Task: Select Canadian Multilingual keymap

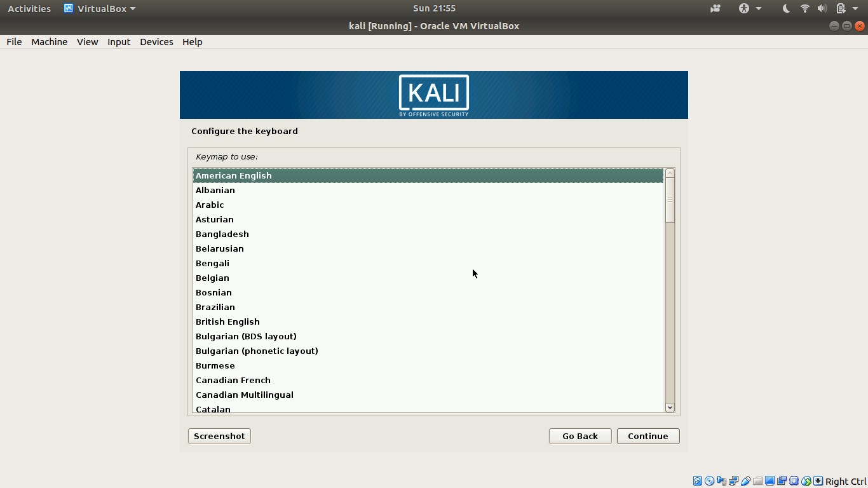Action: click(428, 395)
